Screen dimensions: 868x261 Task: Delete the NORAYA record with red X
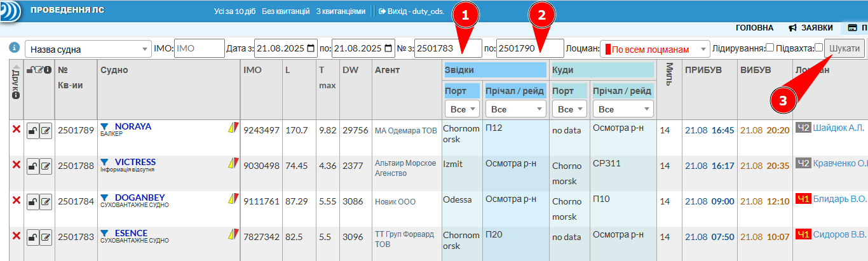tap(17, 130)
